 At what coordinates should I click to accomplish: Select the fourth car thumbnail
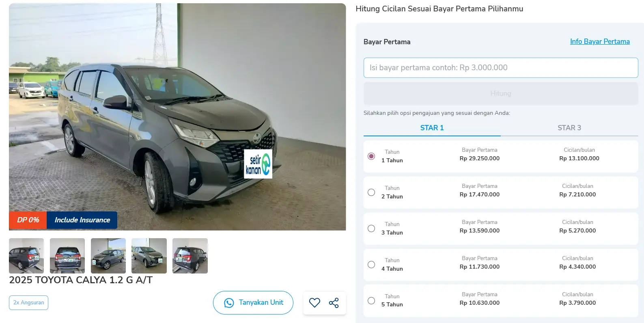(x=149, y=256)
